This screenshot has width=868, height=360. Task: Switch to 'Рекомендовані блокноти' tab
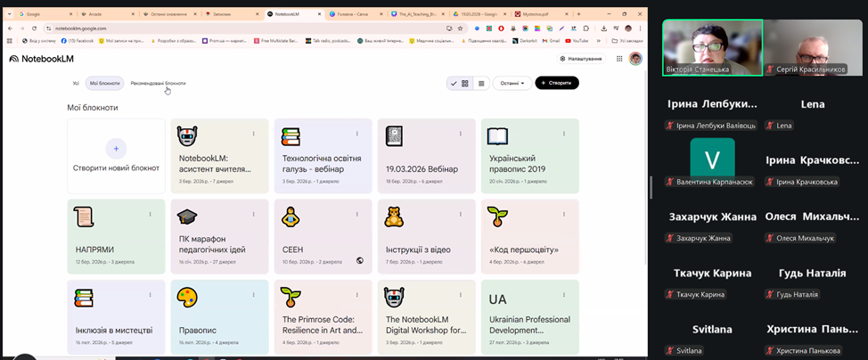[x=158, y=83]
